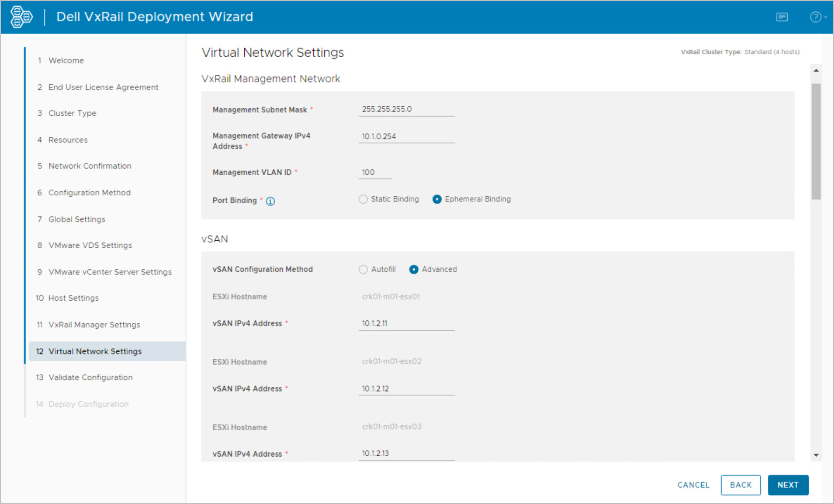Choose Advanced vSAN configuration method
The width and height of the screenshot is (834, 504).
[x=414, y=270]
